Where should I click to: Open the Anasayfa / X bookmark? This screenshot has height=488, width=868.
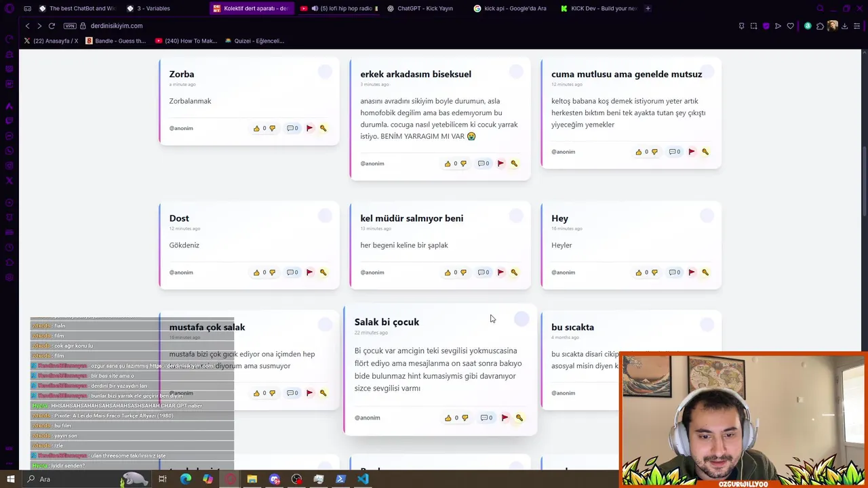51,41
